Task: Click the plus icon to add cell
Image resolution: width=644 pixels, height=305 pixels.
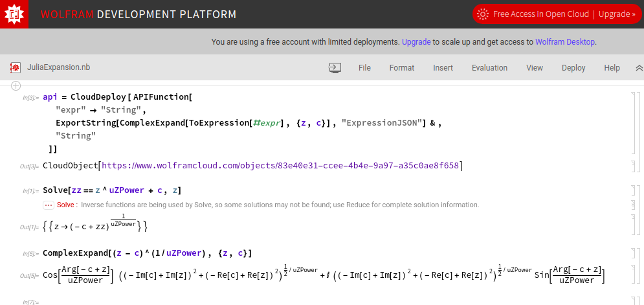Action: tap(16, 85)
